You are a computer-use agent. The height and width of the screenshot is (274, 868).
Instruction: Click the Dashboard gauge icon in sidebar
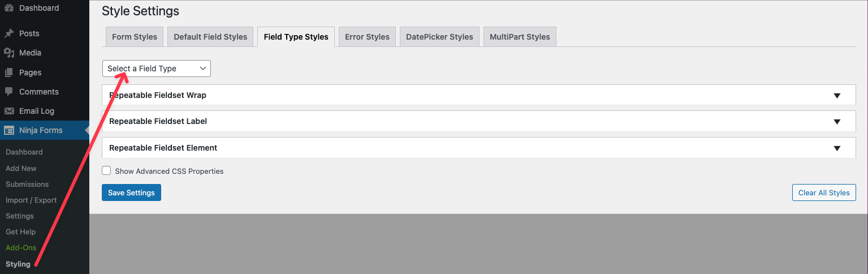(9, 8)
